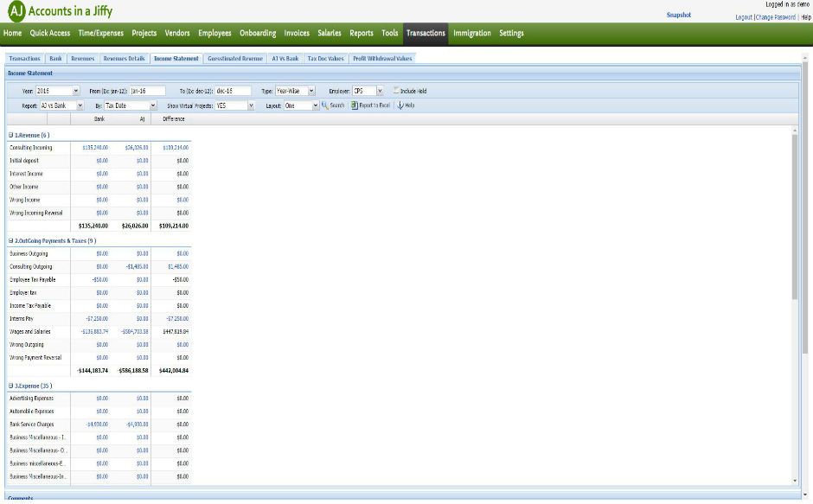Click the Change Password link

click(776, 17)
